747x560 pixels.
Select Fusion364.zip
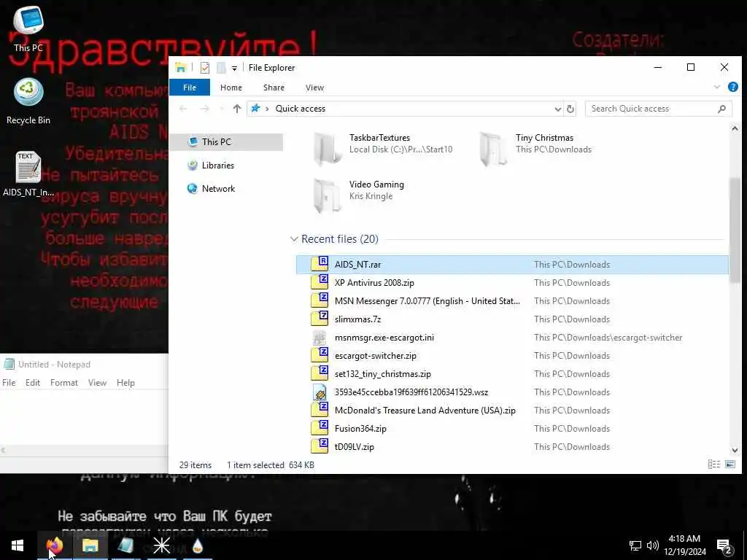click(512, 429)
